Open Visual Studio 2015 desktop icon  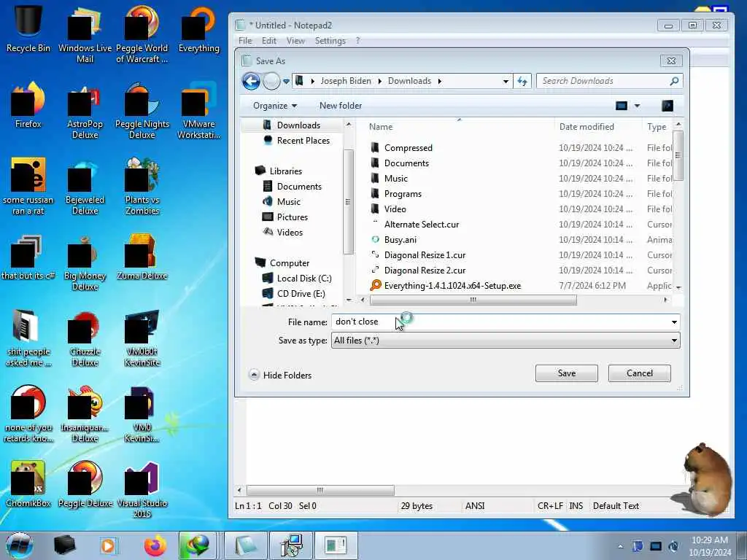(x=142, y=489)
